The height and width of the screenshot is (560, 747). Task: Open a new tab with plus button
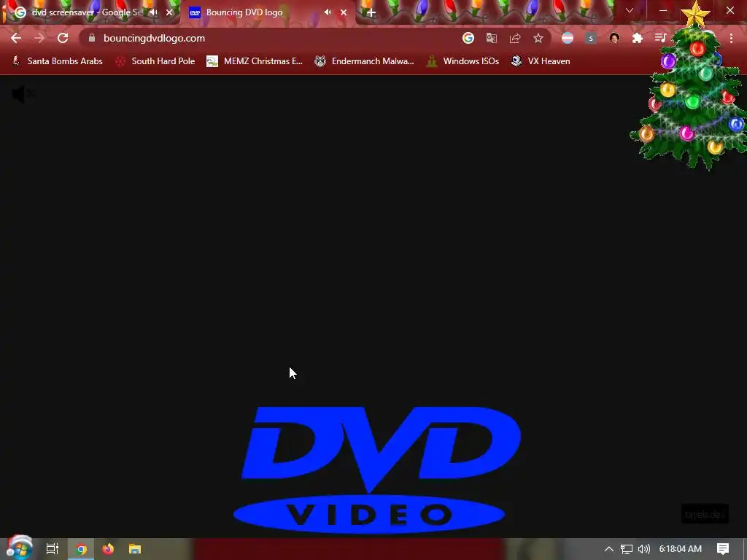[371, 13]
